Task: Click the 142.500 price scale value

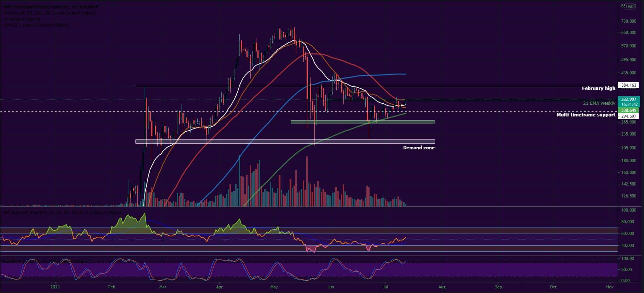Action: point(628,184)
